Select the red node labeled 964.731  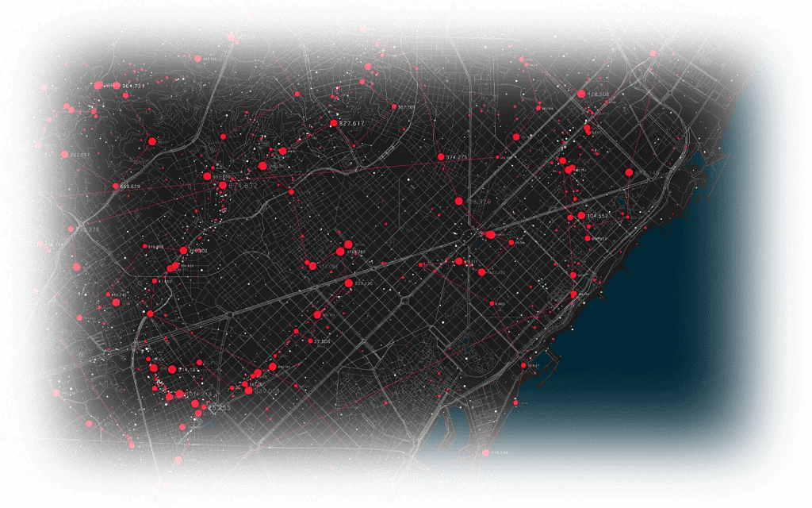point(98,85)
